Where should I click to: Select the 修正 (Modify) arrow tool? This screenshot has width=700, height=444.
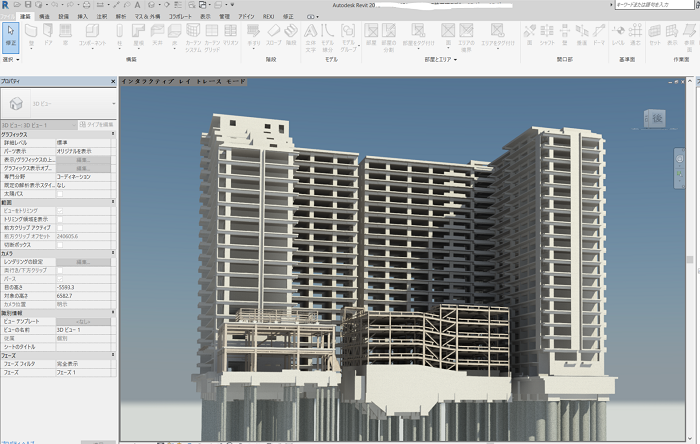coord(11,37)
